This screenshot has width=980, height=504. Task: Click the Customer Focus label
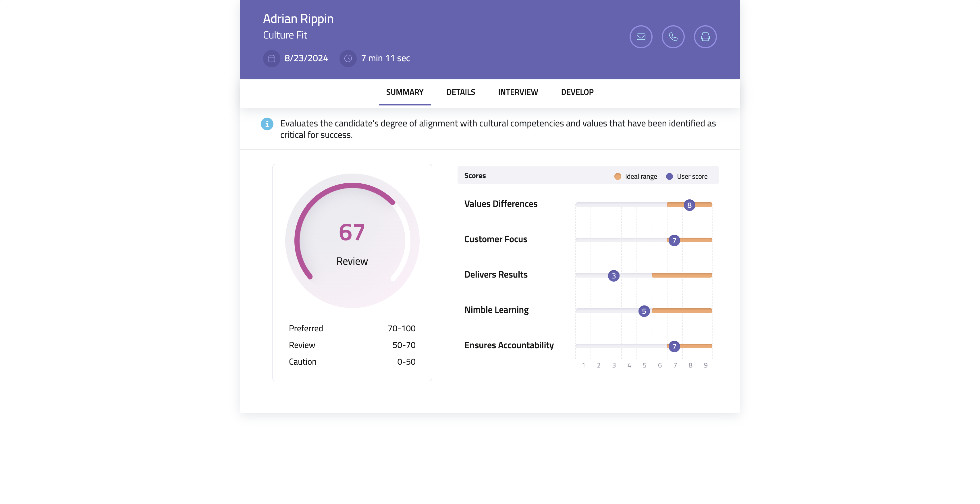tap(496, 239)
